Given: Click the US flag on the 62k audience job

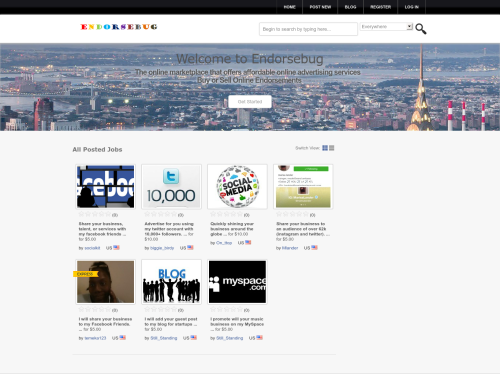Looking at the screenshot, I should pyautogui.click(x=314, y=248).
